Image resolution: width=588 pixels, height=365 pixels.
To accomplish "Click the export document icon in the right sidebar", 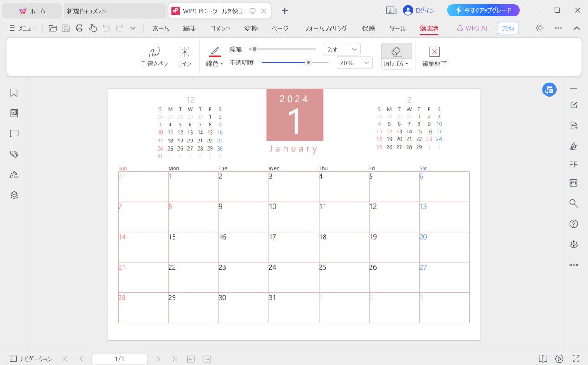I will click(x=574, y=125).
